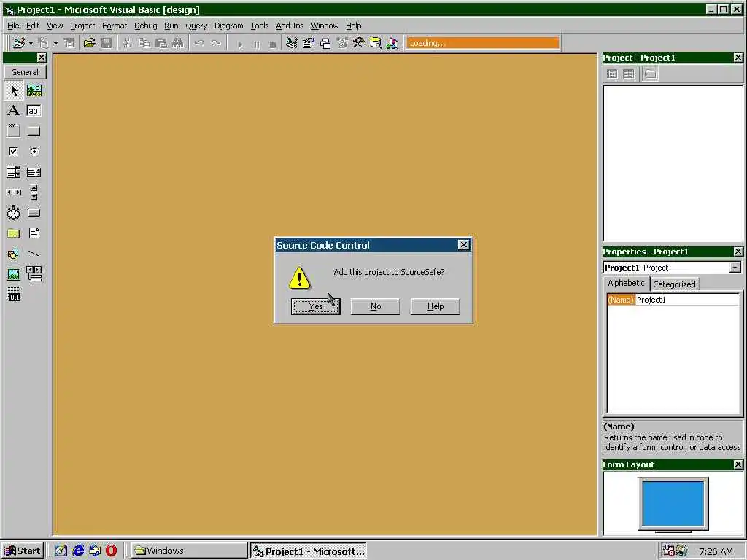Open the Debug menu
This screenshot has height=560, width=747.
[145, 26]
